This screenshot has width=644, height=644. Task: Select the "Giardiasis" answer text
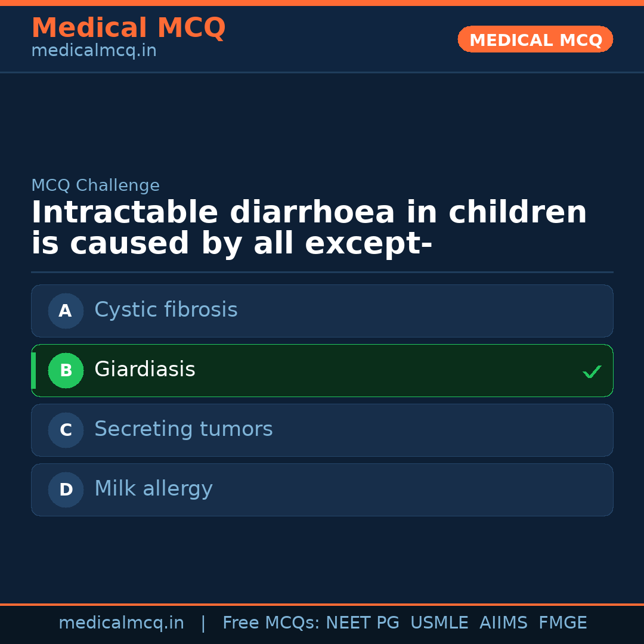click(145, 370)
